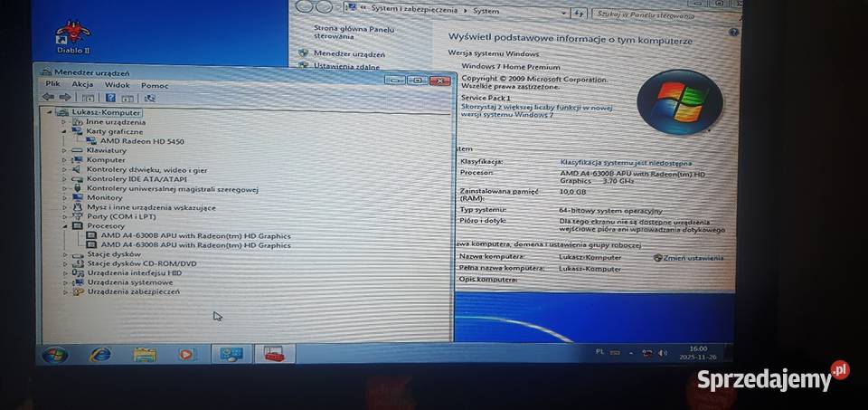Click the Back arrow in Device Manager toolbar
Image resolution: width=868 pixels, height=410 pixels.
click(x=48, y=97)
